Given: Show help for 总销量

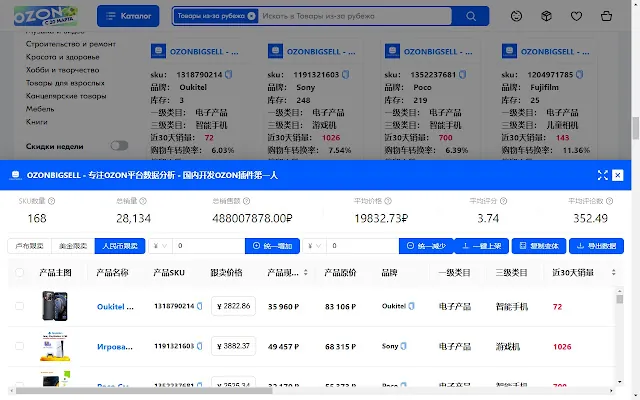Looking at the screenshot, I should pyautogui.click(x=143, y=201).
